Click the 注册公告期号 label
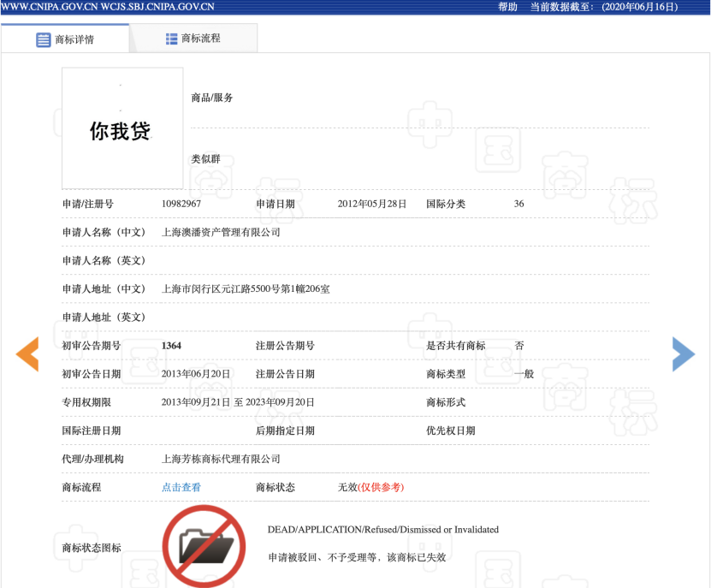This screenshot has height=588, width=711. coord(285,346)
